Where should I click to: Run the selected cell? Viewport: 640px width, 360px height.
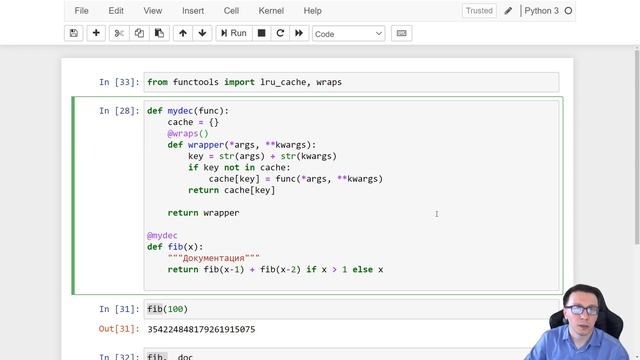[x=234, y=33]
